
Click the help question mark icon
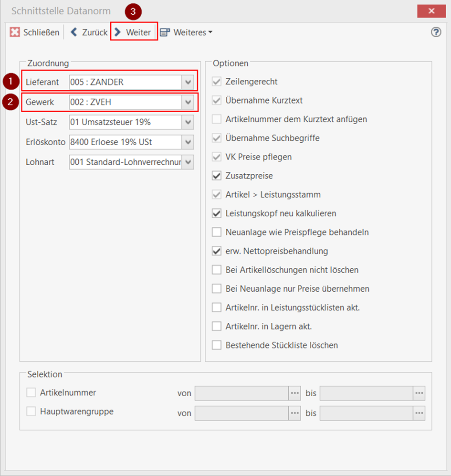tap(436, 32)
